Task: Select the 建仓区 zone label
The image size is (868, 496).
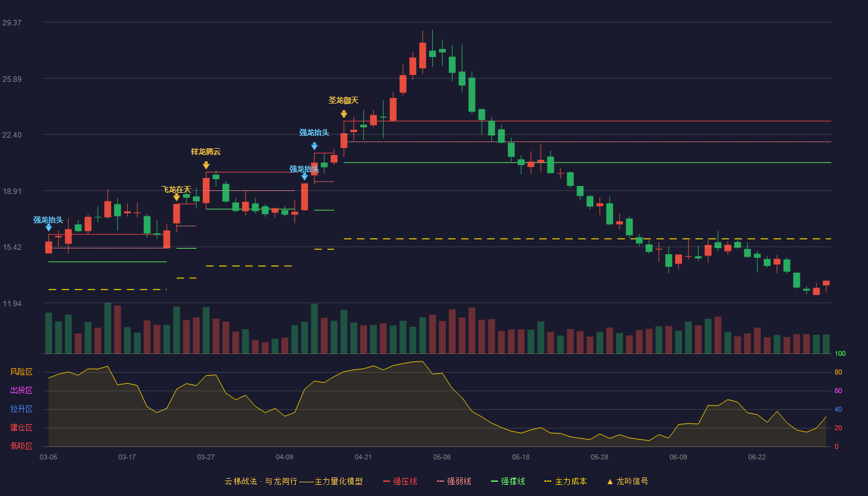Action: point(21,428)
